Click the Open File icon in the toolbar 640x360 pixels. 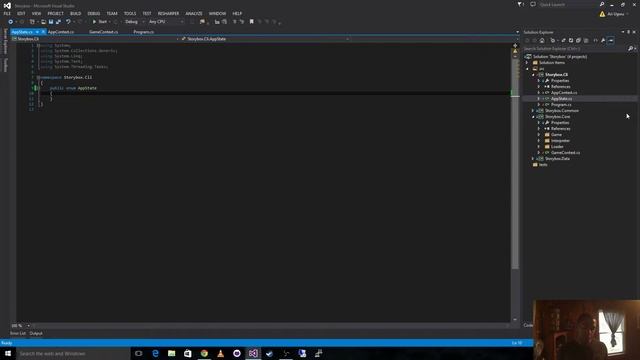click(x=43, y=22)
